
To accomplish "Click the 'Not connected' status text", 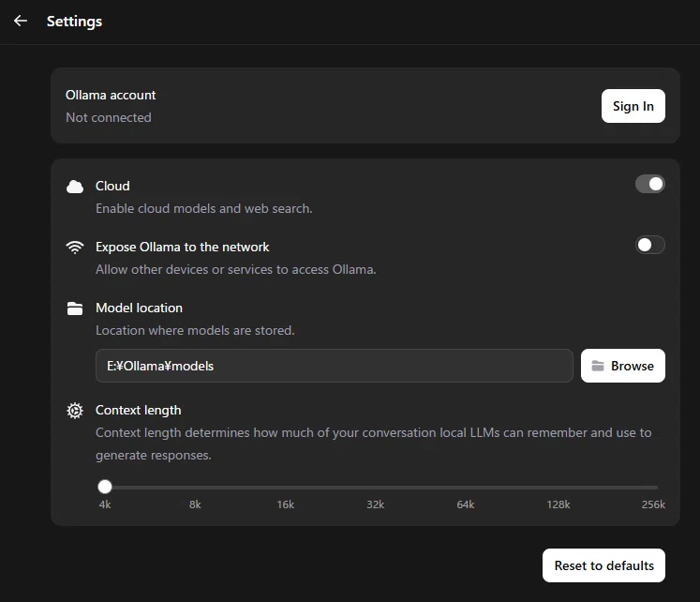I will click(x=109, y=117).
